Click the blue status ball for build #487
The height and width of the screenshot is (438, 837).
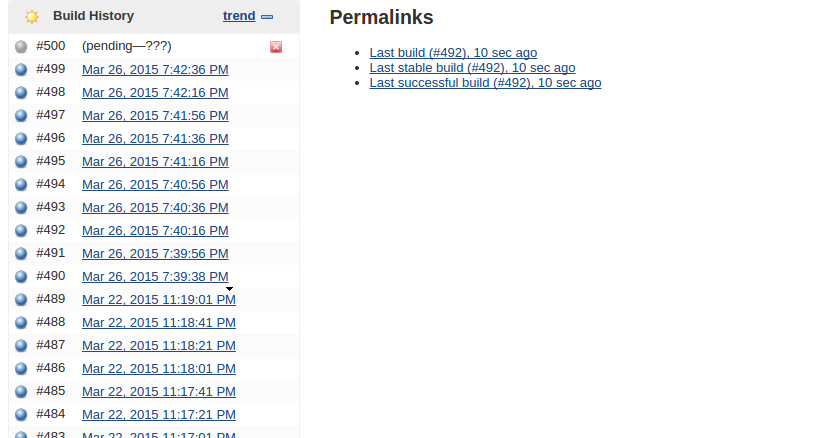(x=22, y=346)
